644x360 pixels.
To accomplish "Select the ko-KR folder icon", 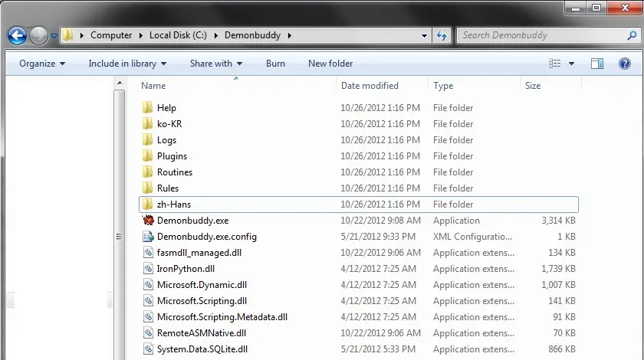I will 148,123.
